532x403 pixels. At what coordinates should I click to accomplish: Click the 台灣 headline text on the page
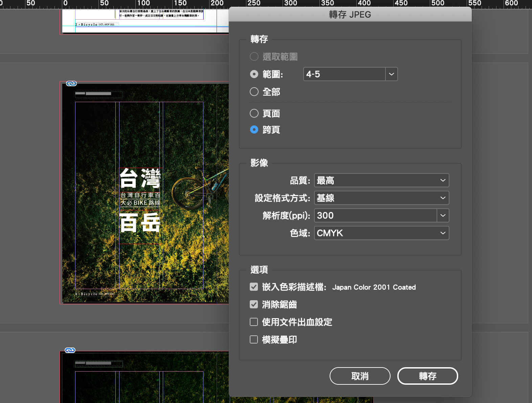click(x=140, y=178)
